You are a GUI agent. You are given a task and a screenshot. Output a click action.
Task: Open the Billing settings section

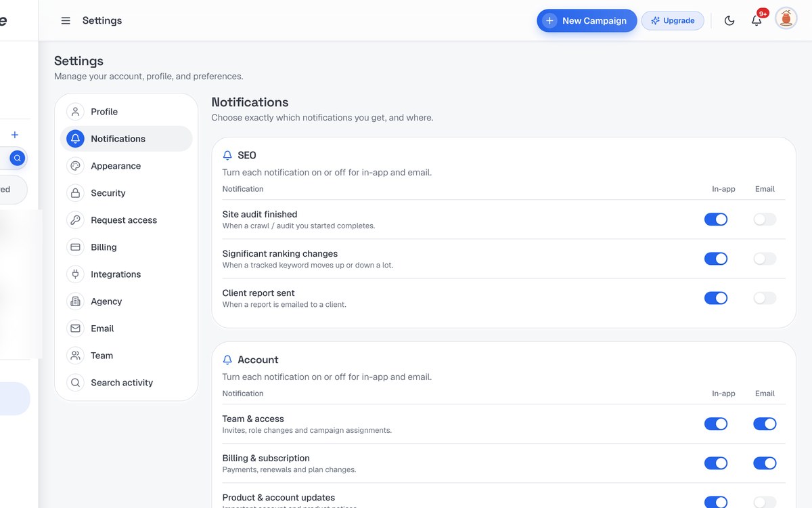[127, 247]
